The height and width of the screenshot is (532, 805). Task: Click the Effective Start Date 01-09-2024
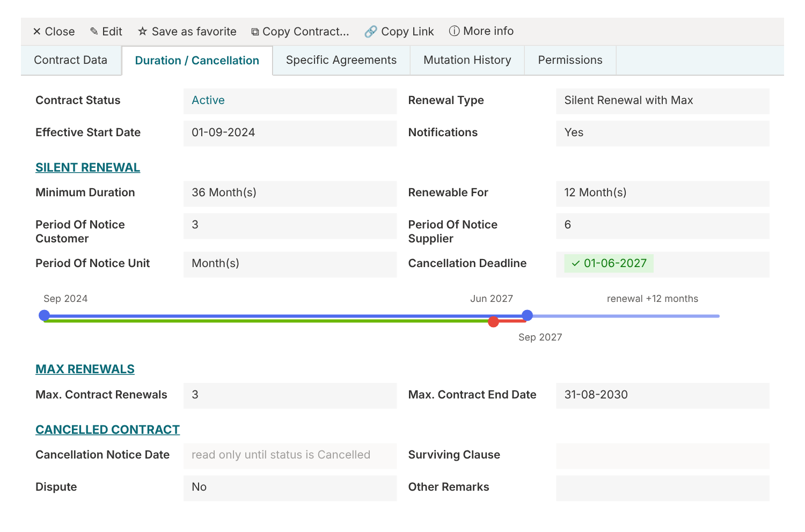click(x=290, y=133)
